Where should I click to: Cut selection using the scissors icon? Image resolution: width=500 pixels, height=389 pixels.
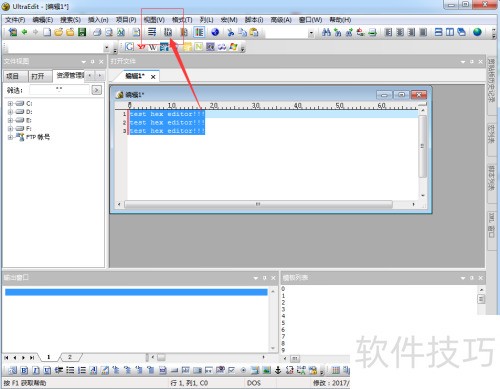pyautogui.click(x=231, y=32)
